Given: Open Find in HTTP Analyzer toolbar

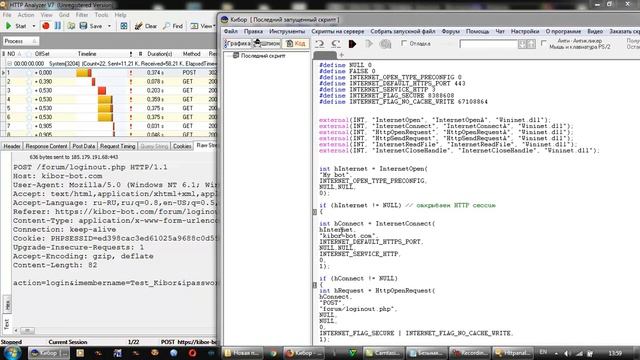Looking at the screenshot, I should pos(173,26).
